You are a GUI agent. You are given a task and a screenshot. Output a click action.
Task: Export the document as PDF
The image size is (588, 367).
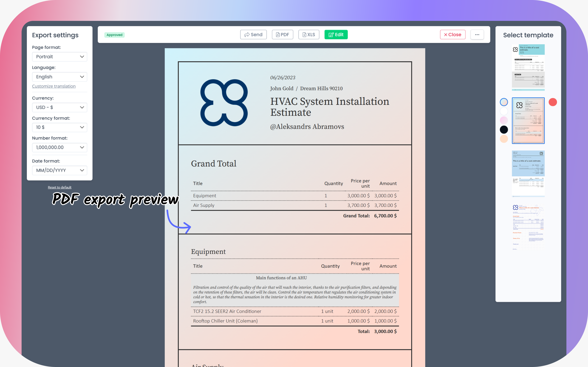[x=282, y=34]
